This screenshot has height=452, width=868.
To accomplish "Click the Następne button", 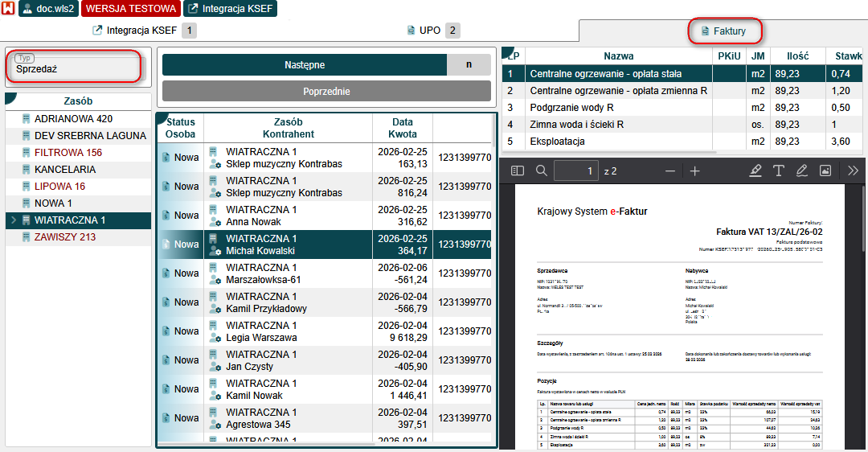I will coord(305,65).
